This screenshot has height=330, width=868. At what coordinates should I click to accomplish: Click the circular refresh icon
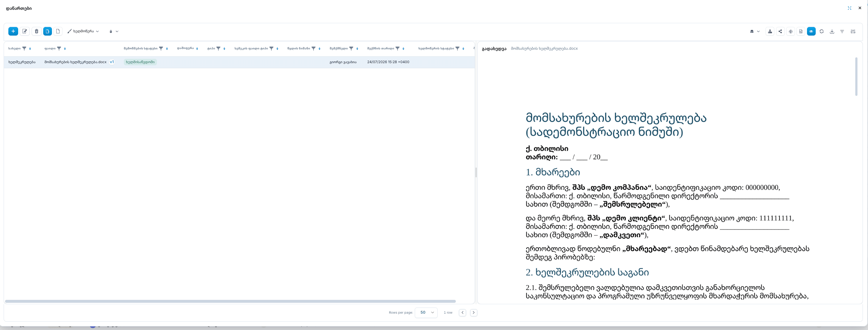tap(822, 31)
